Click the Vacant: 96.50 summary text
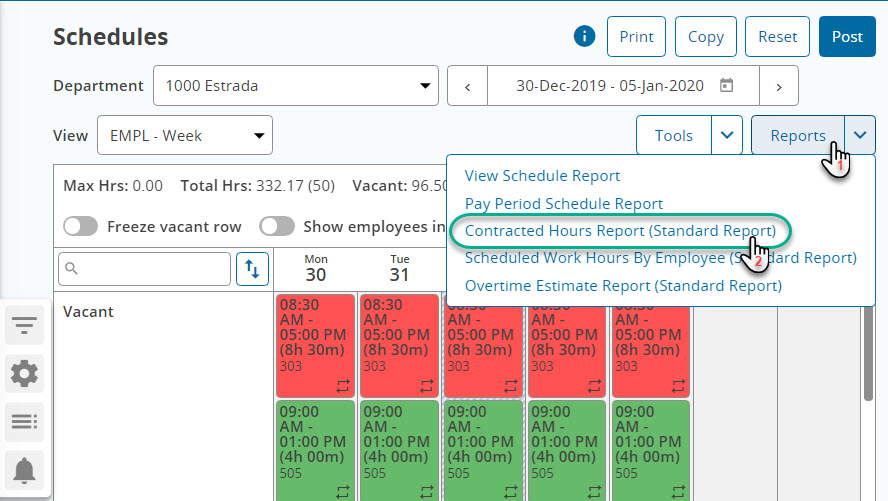Screen dimensions: 888x501 click(x=400, y=186)
